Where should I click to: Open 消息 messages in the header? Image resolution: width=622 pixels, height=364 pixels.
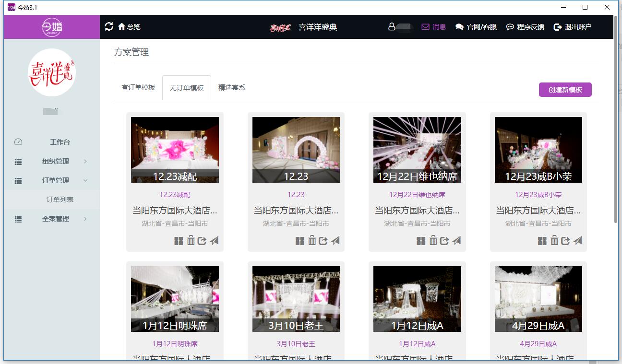click(x=434, y=27)
